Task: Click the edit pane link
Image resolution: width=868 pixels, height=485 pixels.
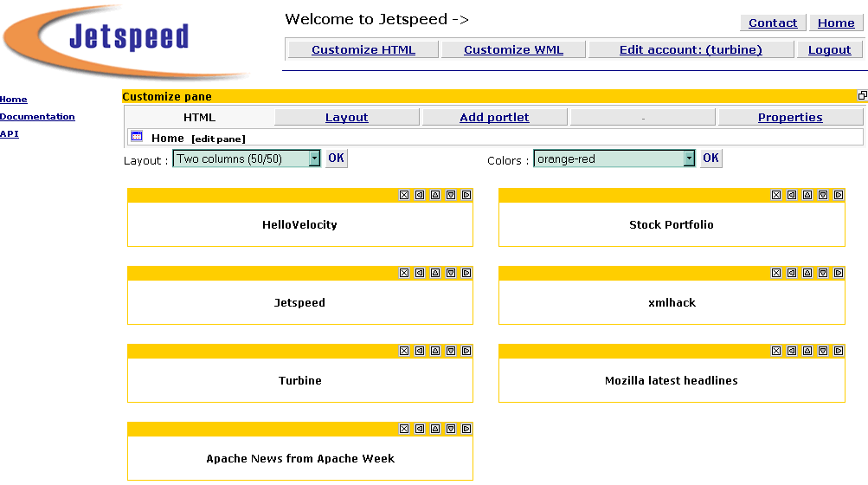Action: point(218,139)
